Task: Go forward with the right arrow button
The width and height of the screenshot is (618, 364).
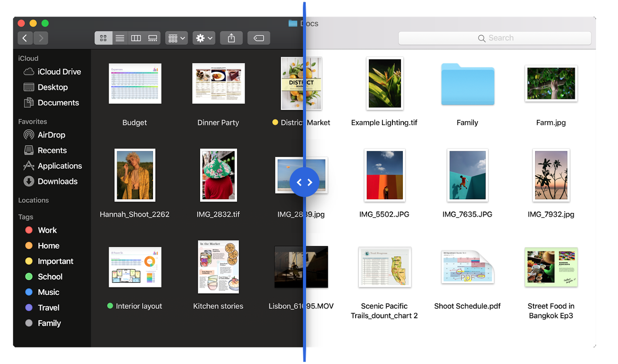Action: pos(41,38)
